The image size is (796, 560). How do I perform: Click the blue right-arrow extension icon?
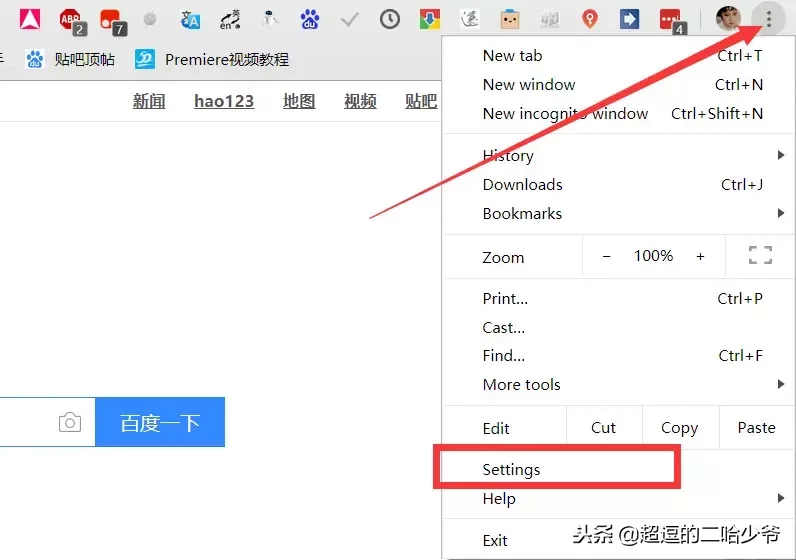(x=629, y=20)
